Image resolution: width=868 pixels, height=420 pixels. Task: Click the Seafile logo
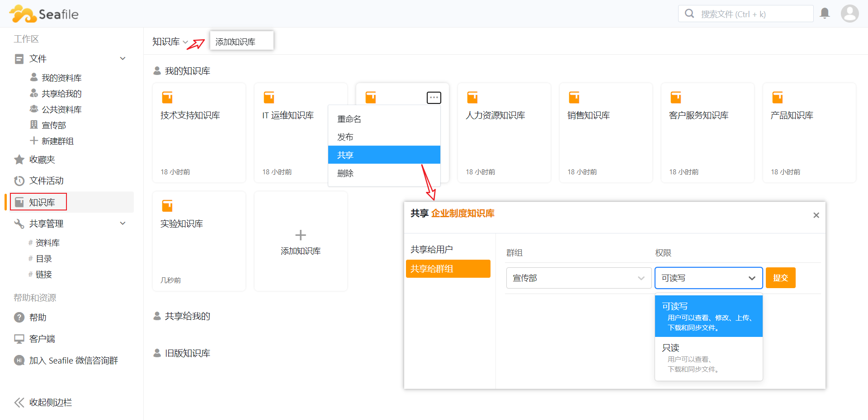[44, 14]
